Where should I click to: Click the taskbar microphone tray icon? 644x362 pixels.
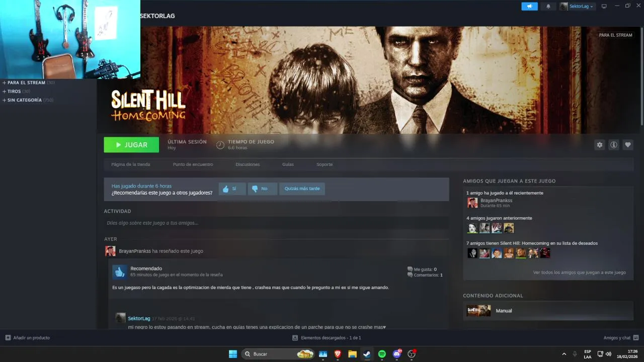[575, 354]
